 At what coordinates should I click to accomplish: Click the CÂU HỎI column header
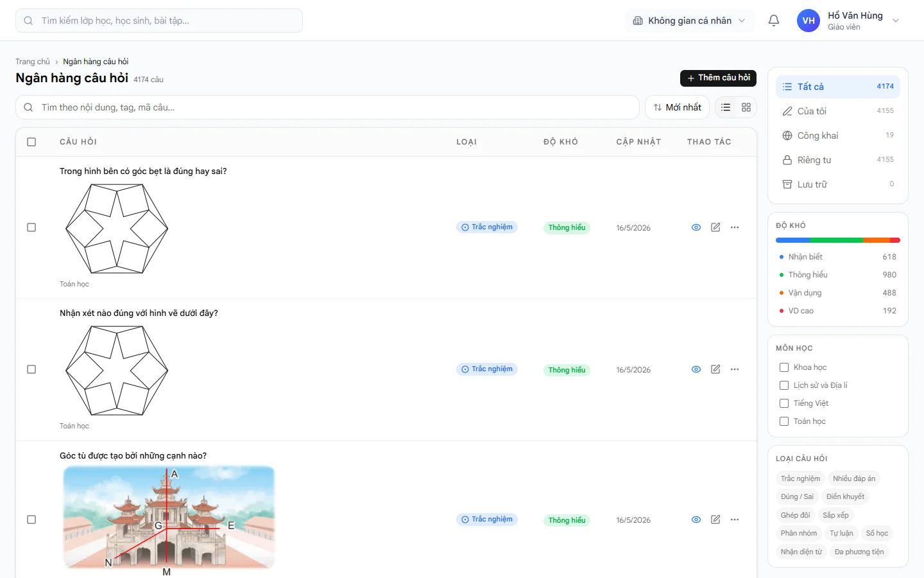point(78,142)
